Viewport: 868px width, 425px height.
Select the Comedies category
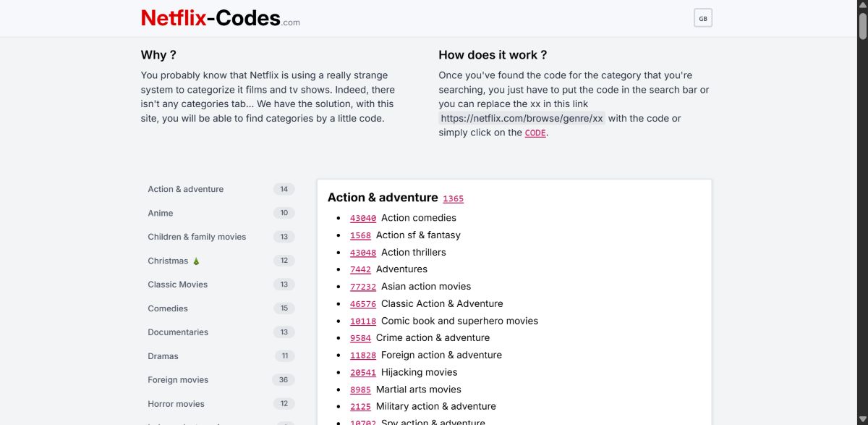tap(168, 308)
